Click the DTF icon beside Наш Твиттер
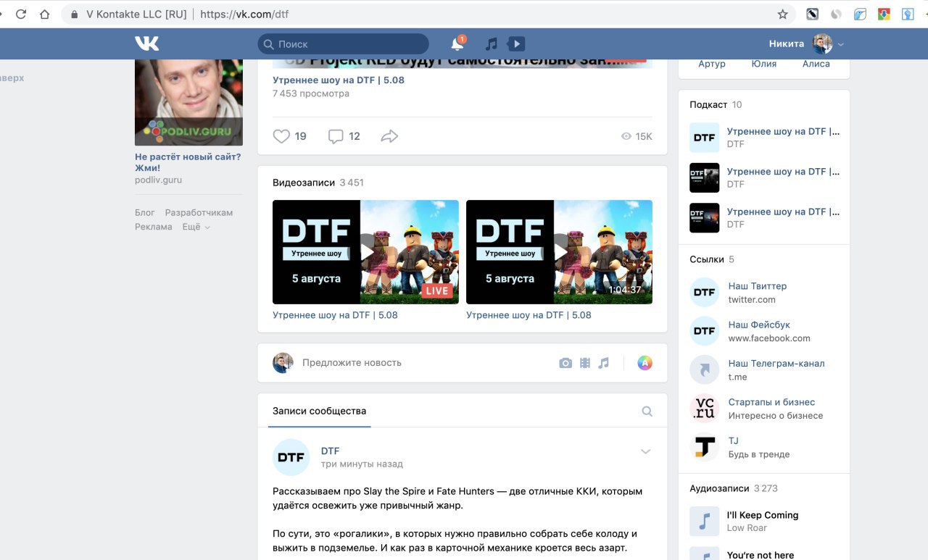The width and height of the screenshot is (928, 560). point(704,292)
